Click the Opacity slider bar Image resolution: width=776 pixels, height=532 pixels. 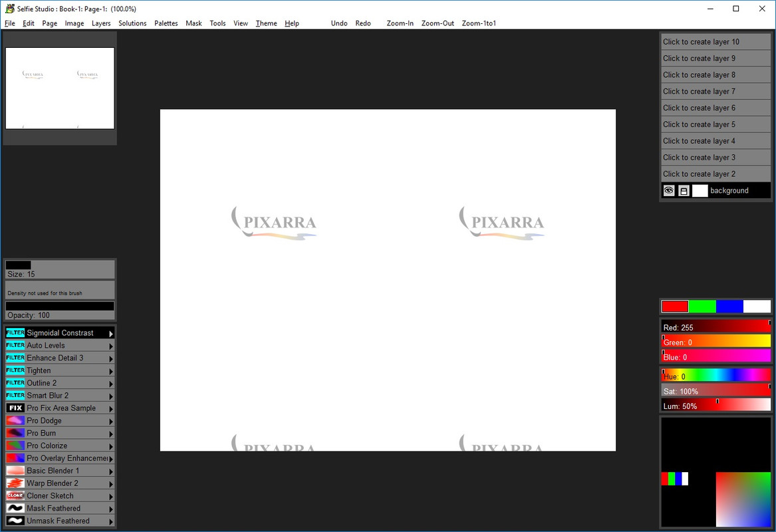tap(60, 311)
